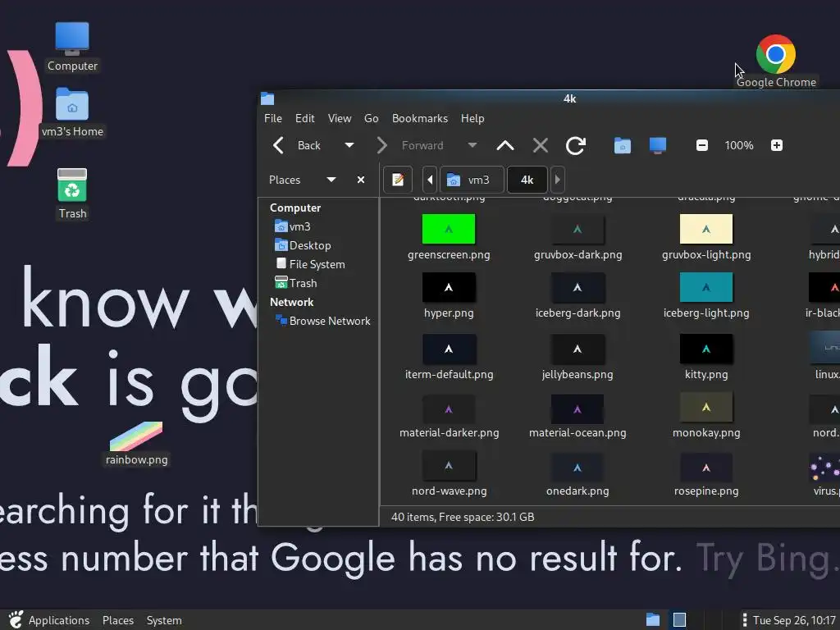
Task: Select the rainbow.png desktop file
Action: pos(136,444)
